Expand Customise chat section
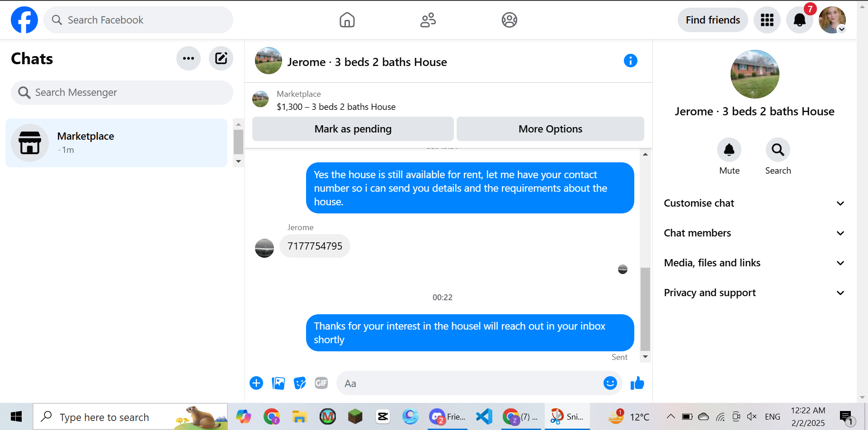Screen dimensions: 868x430 click(754, 203)
